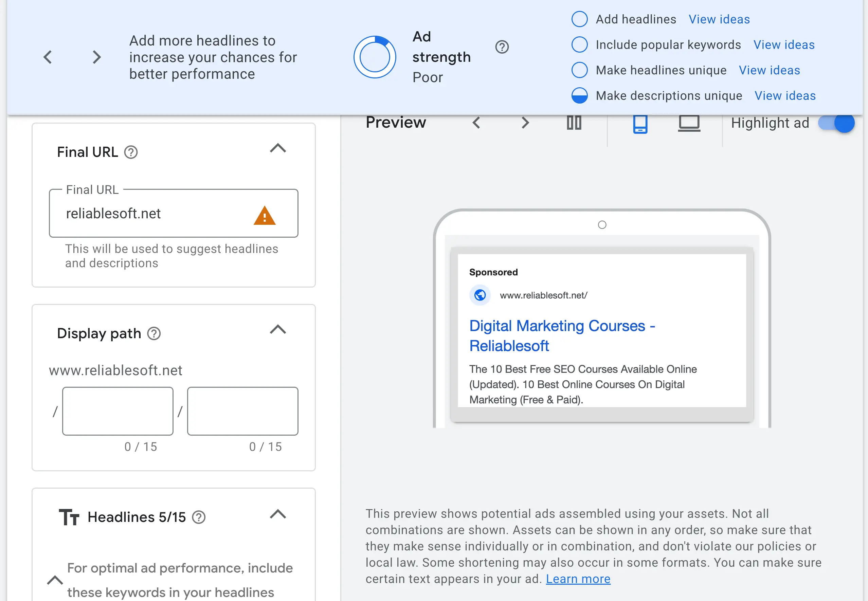Click the first display path input box
Image resolution: width=868 pixels, height=601 pixels.
click(118, 411)
